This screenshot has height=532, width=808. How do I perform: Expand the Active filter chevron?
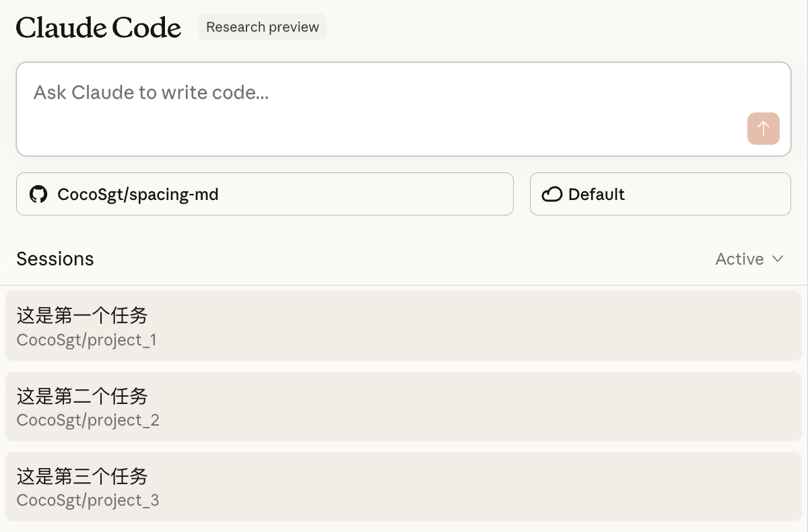[x=778, y=259]
